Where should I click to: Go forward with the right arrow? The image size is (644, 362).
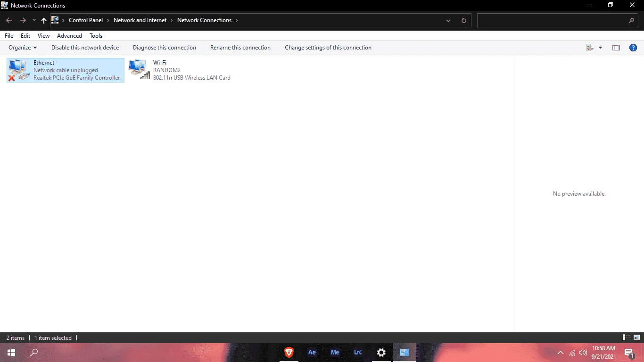23,20
